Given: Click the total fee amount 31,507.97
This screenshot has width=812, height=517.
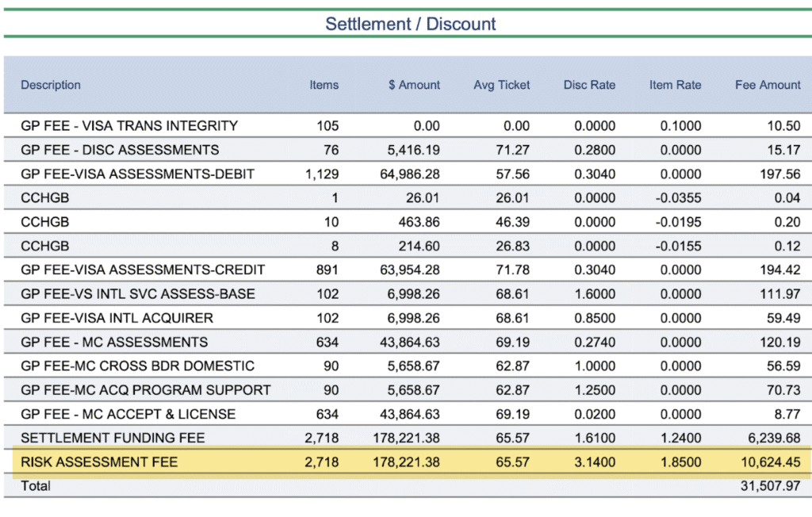Looking at the screenshot, I should click(x=771, y=486).
